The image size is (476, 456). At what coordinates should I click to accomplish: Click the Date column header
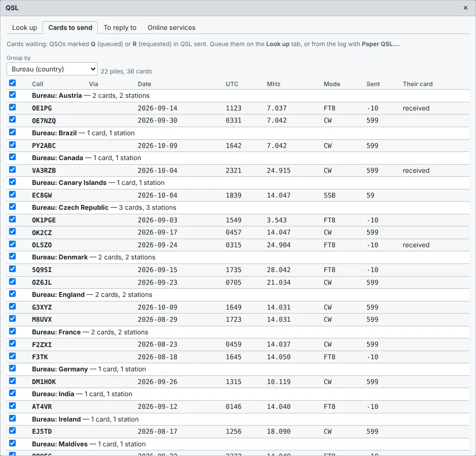click(x=144, y=84)
